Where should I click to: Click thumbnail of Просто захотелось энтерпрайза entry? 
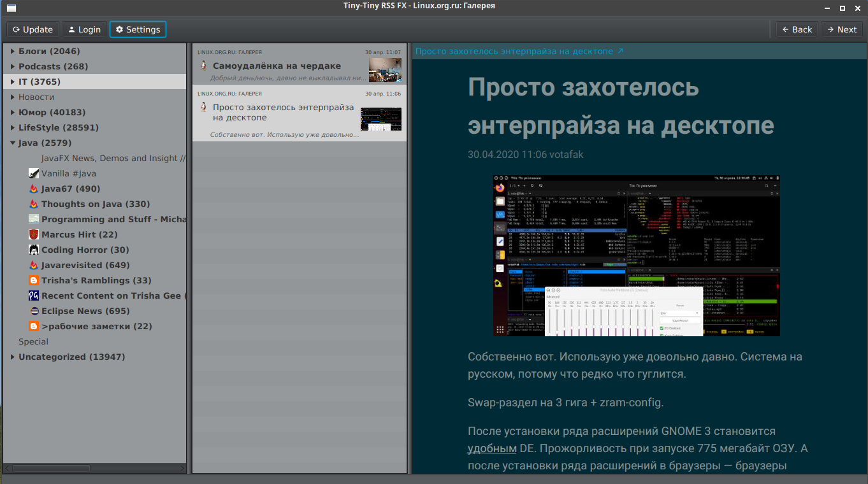coord(381,119)
